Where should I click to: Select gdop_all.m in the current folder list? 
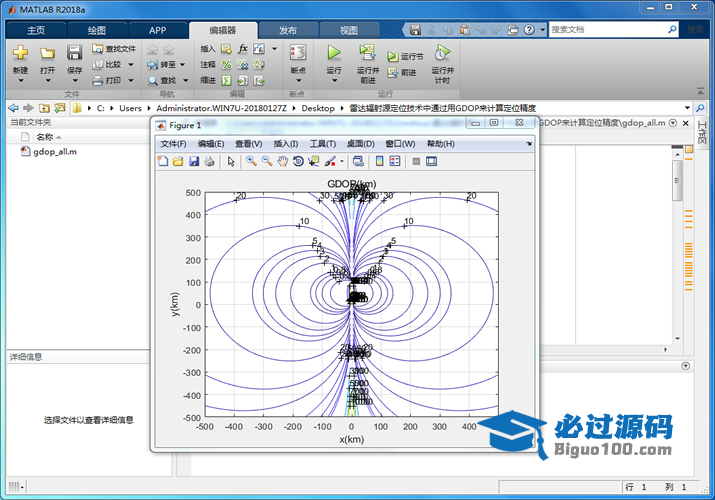tap(54, 152)
